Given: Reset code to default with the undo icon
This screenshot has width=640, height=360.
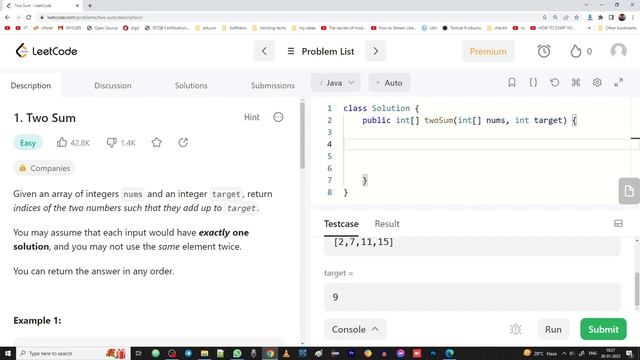Looking at the screenshot, I should click(554, 82).
